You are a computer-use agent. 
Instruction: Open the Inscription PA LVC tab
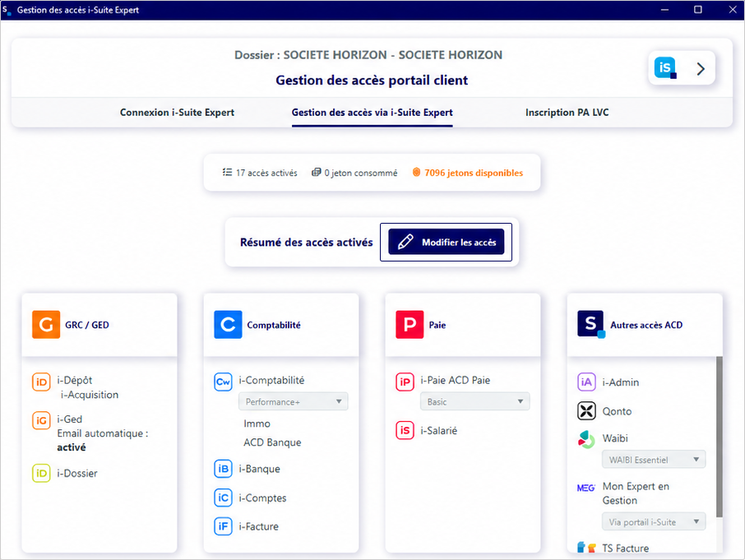point(567,113)
